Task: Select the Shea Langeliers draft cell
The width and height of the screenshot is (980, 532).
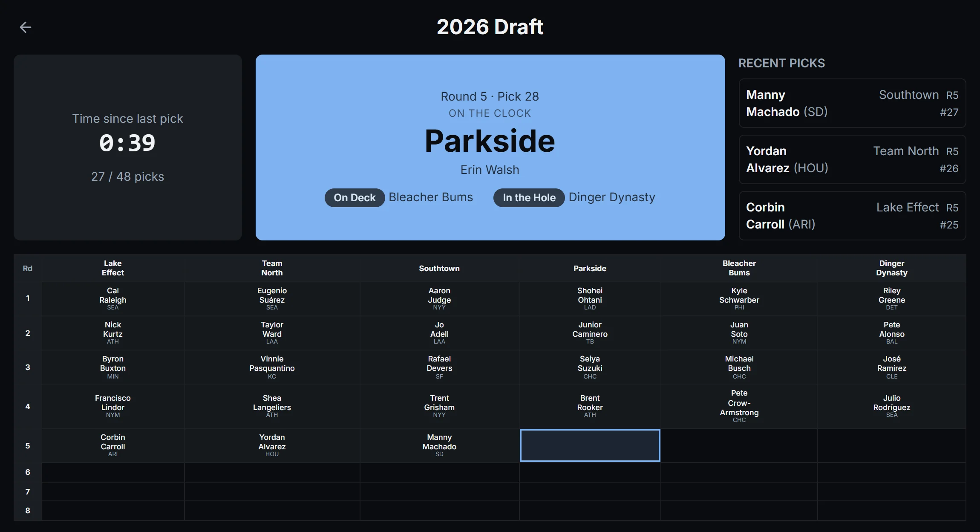Action: pyautogui.click(x=272, y=406)
